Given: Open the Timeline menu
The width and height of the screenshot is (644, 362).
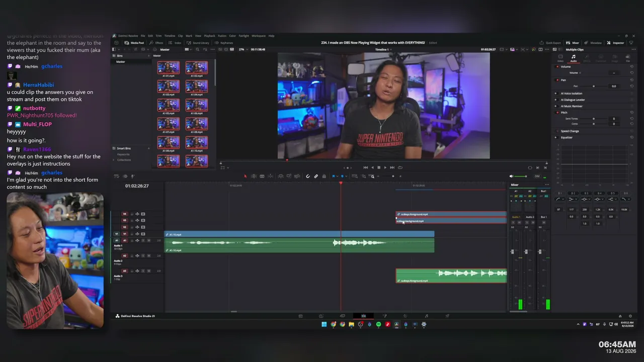Looking at the screenshot, I should tap(170, 36).
